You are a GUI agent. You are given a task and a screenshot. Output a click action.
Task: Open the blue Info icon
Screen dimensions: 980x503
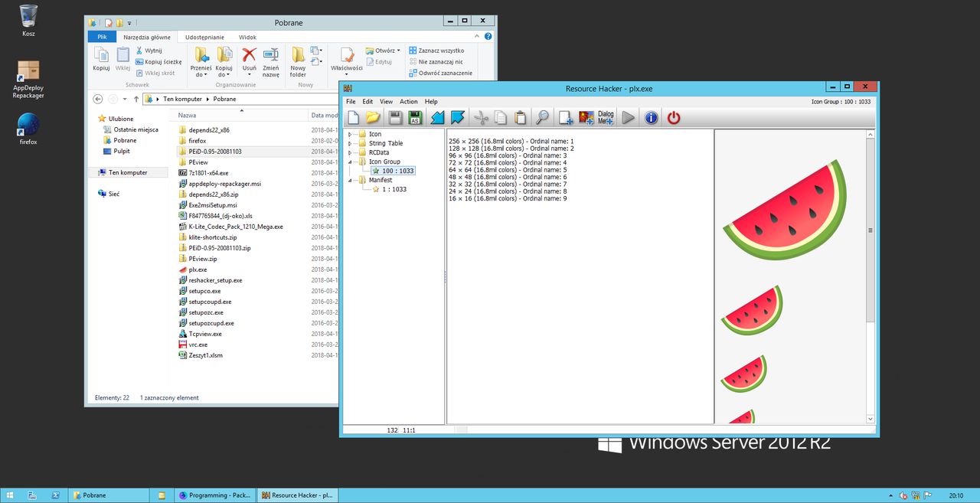coord(652,117)
